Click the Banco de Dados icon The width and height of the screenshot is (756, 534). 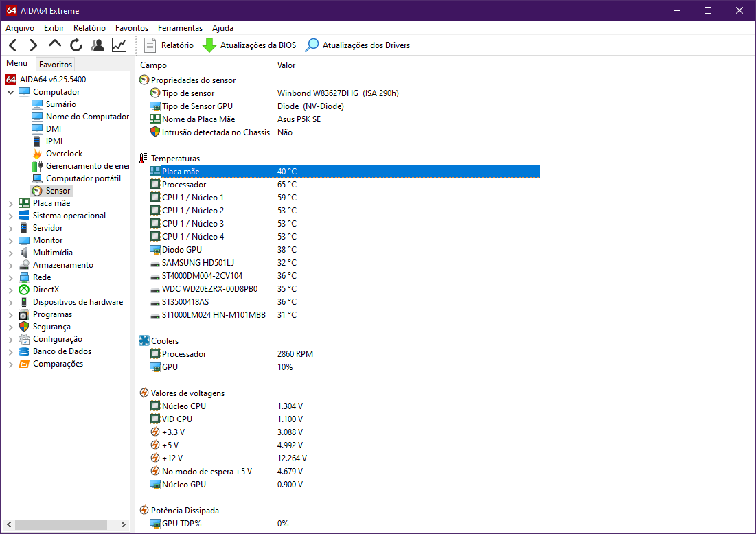point(23,351)
